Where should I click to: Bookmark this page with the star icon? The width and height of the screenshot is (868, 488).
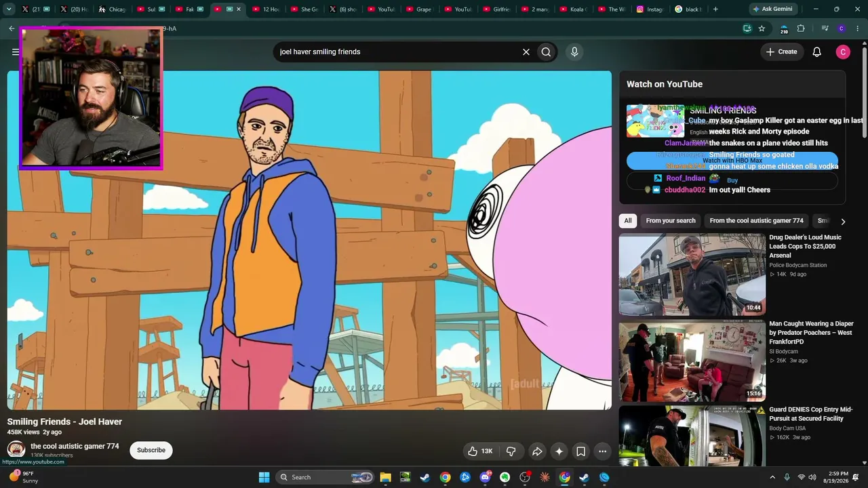(762, 28)
